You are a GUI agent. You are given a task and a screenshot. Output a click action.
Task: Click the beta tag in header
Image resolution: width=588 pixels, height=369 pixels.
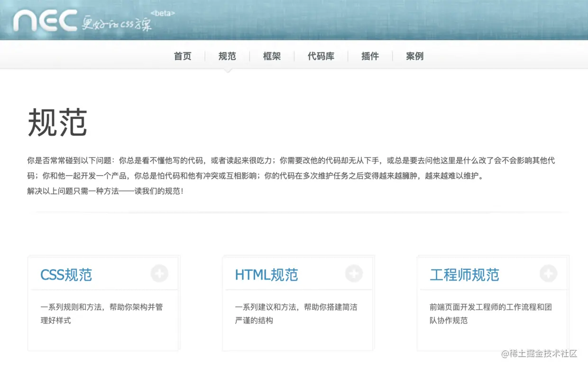click(162, 13)
